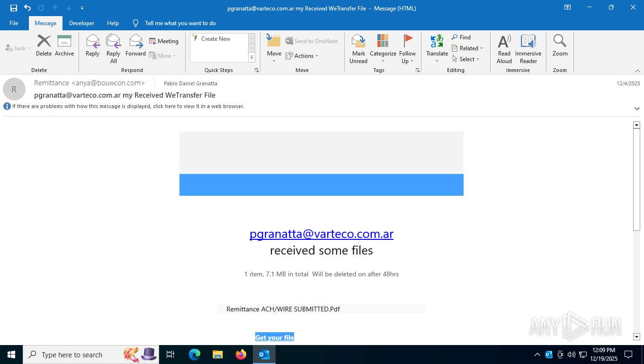
Task: Open the Windows Start menu
Action: point(11,355)
